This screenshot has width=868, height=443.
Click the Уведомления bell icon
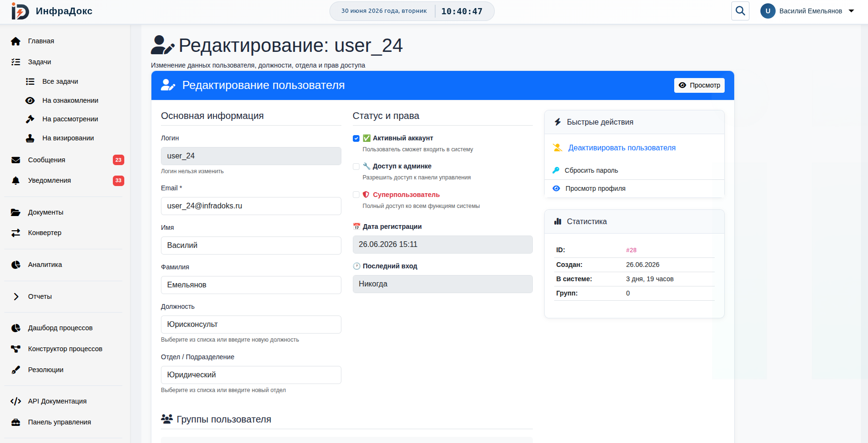(16, 180)
